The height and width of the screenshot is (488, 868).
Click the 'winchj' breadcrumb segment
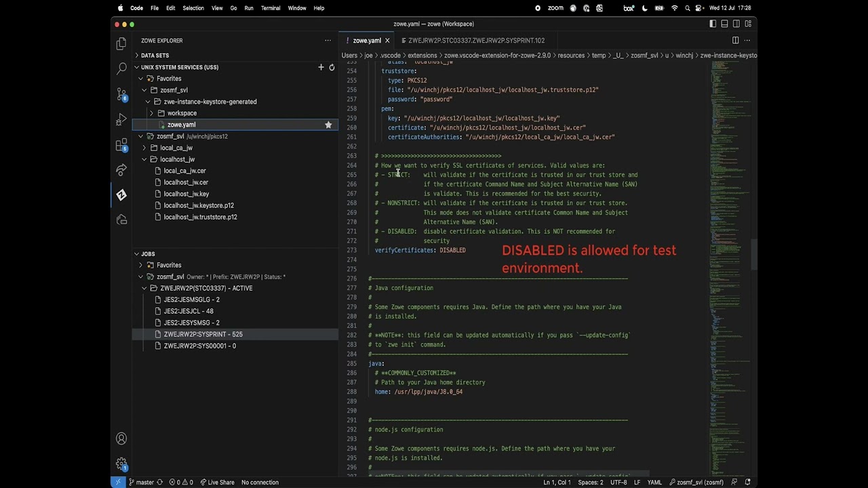coord(685,56)
